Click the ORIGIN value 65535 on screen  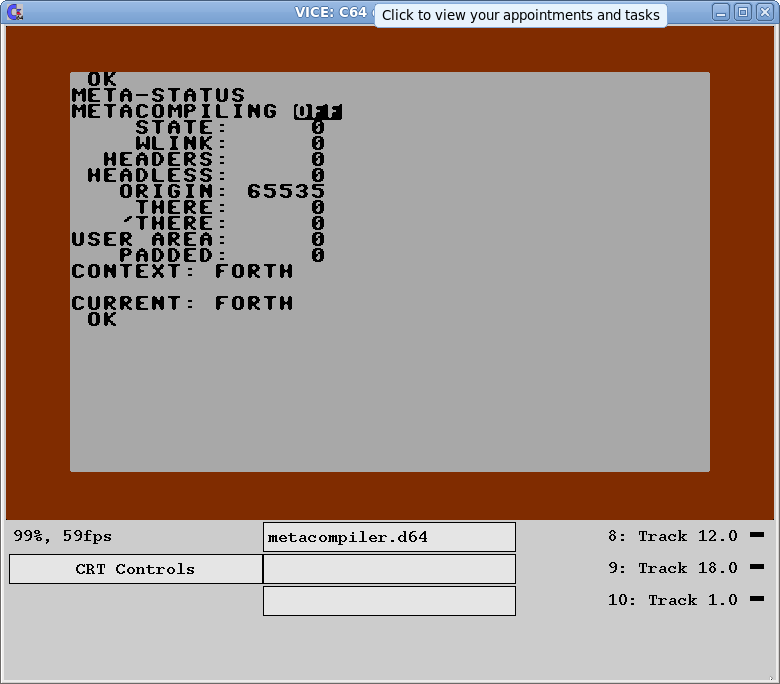point(285,191)
